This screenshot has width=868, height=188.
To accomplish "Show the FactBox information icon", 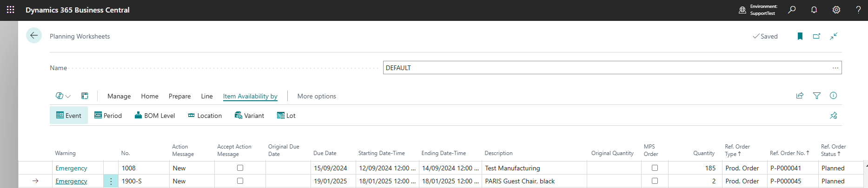I will click(834, 96).
